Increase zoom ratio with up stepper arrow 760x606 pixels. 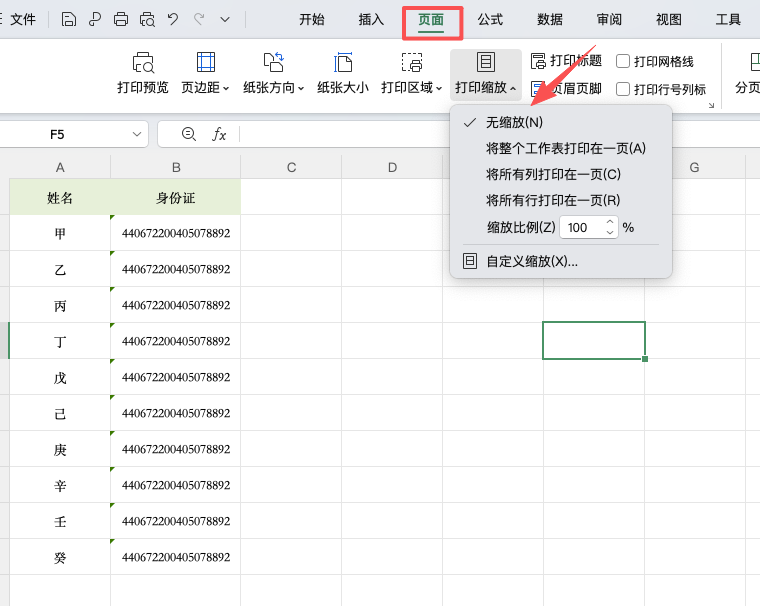pos(610,222)
